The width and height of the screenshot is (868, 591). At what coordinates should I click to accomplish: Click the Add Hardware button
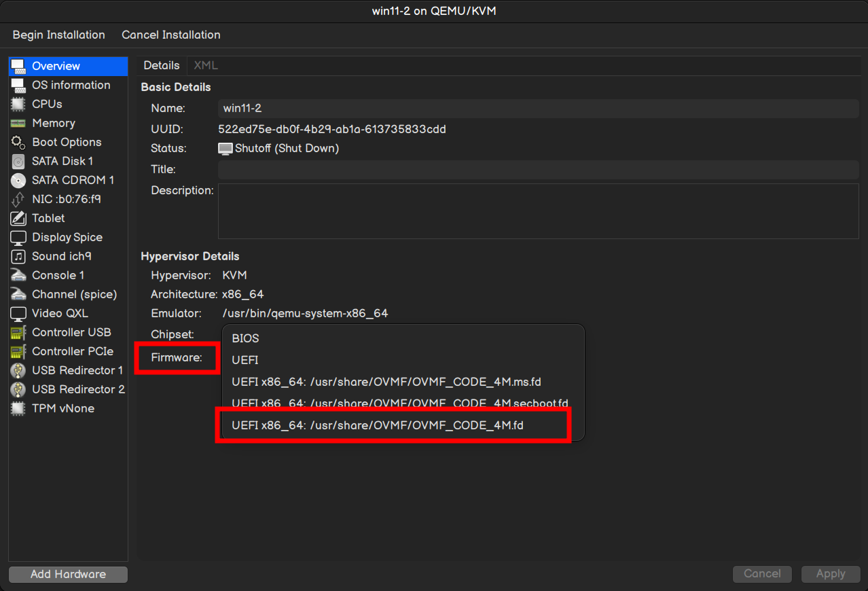coord(68,574)
